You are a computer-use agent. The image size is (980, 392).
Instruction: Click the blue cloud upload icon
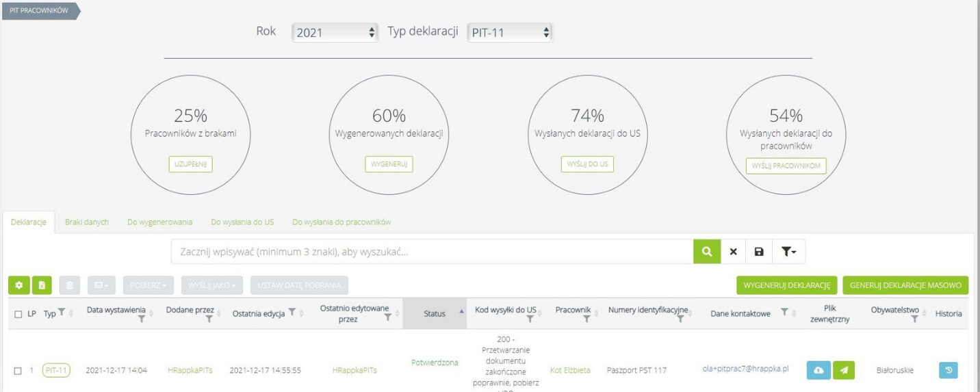pyautogui.click(x=818, y=370)
